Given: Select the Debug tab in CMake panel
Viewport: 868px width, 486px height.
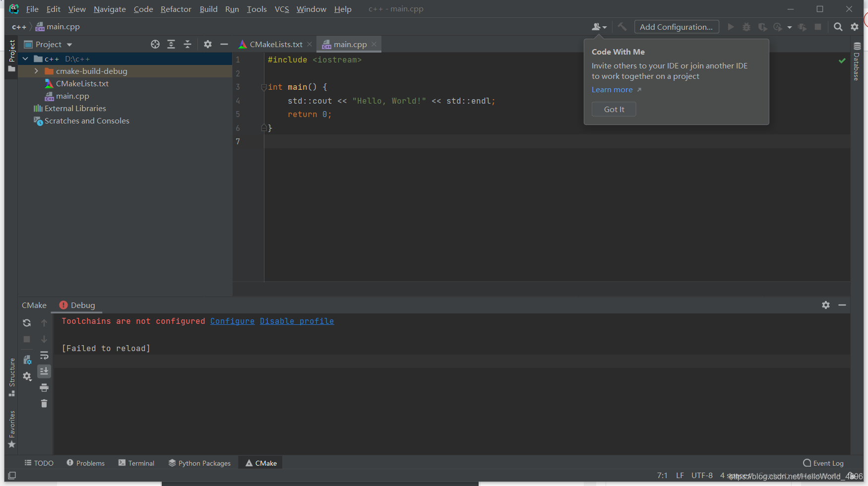Looking at the screenshot, I should pyautogui.click(x=77, y=305).
